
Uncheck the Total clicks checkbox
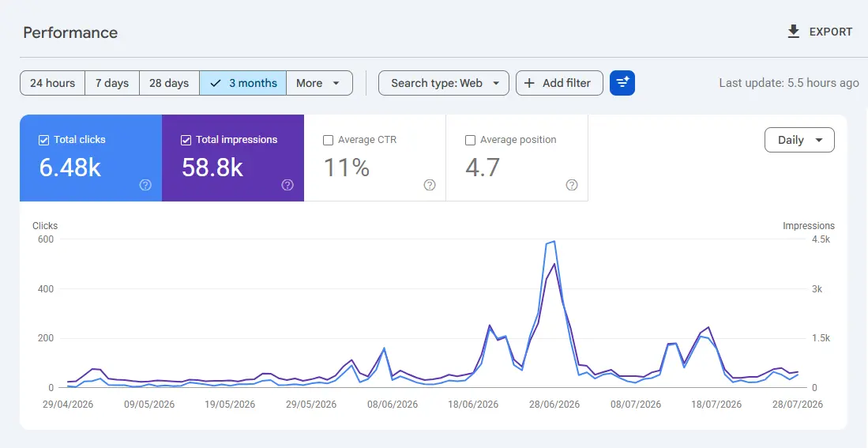43,140
